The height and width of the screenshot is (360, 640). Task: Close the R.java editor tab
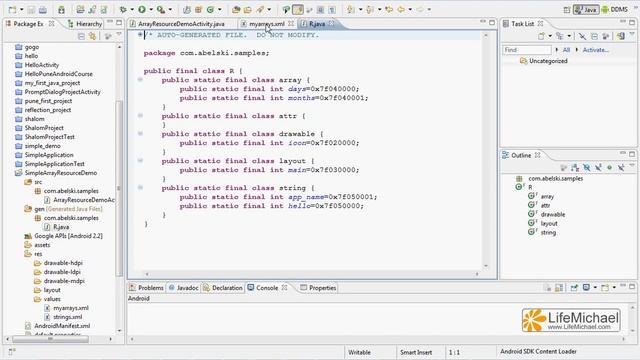click(x=332, y=24)
